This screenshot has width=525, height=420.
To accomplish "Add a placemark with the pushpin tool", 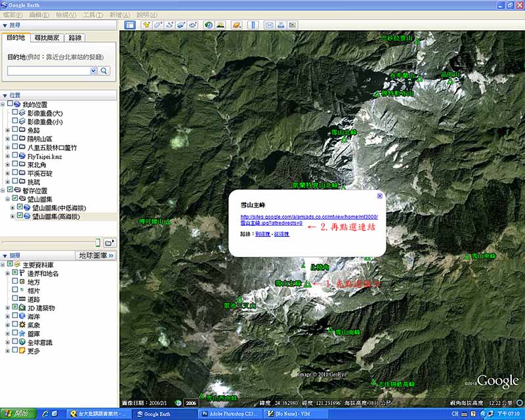I will coord(146,25).
